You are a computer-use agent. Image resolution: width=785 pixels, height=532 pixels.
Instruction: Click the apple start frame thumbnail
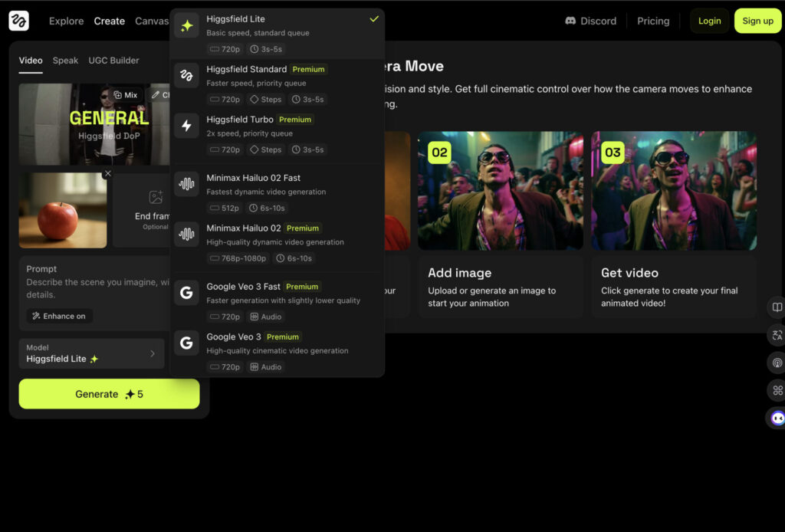tap(63, 210)
